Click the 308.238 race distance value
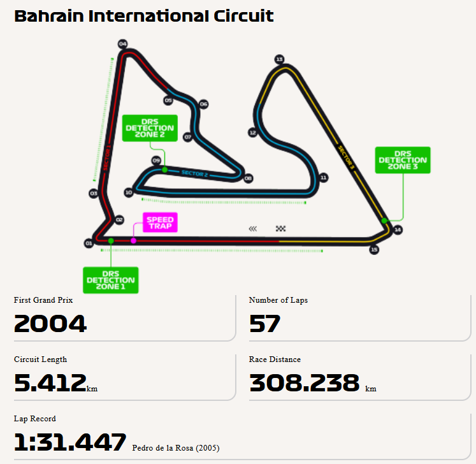The image size is (476, 464). click(305, 382)
